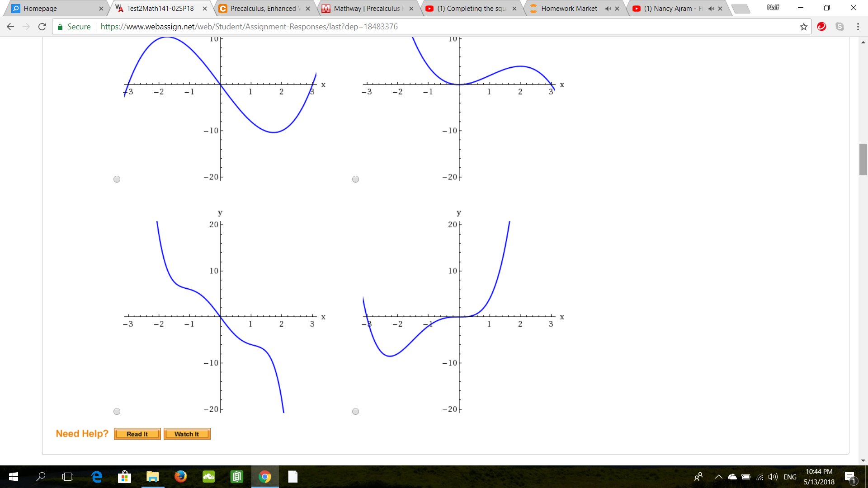Launch Firefox from taskbar
The height and width of the screenshot is (488, 868).
[x=180, y=477]
